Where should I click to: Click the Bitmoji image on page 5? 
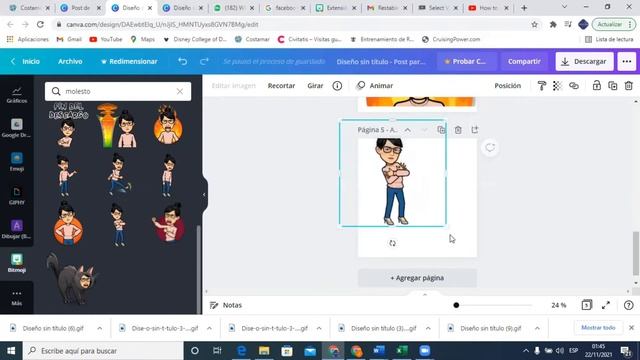coord(392,181)
